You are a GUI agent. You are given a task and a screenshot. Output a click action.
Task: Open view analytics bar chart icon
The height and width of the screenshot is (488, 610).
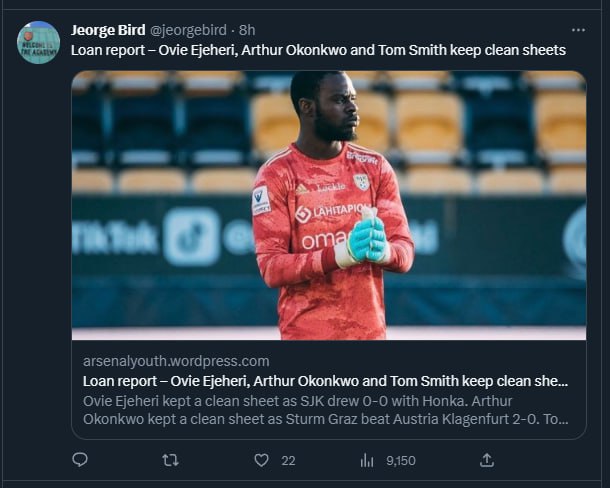366,460
